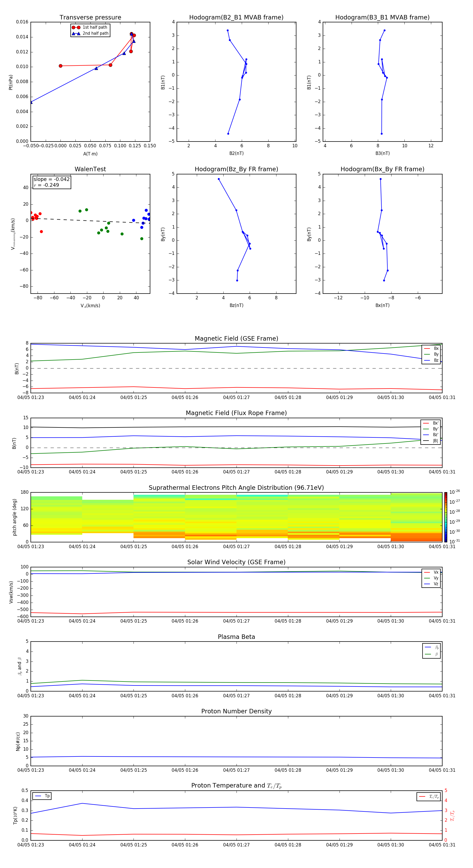473x868 pixels.
Task: Click the red marker at A=0.000 in Transverse pressure
Action: [61, 66]
